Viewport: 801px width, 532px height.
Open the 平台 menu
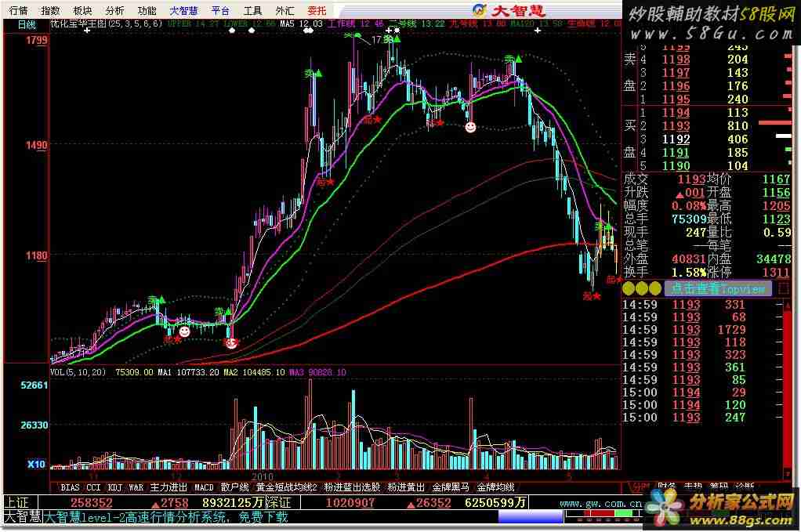click(220, 10)
